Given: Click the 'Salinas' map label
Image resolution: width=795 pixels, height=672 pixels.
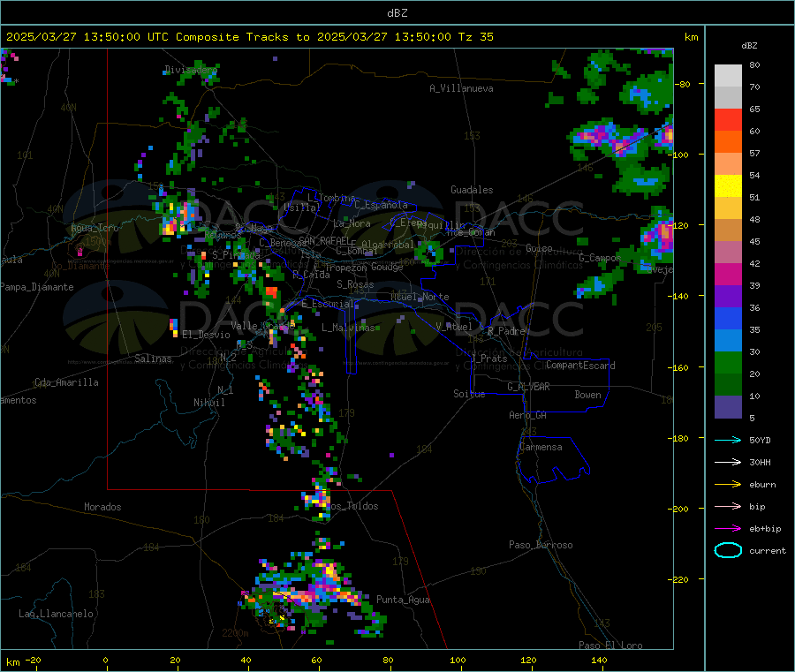Looking at the screenshot, I should click(153, 359).
